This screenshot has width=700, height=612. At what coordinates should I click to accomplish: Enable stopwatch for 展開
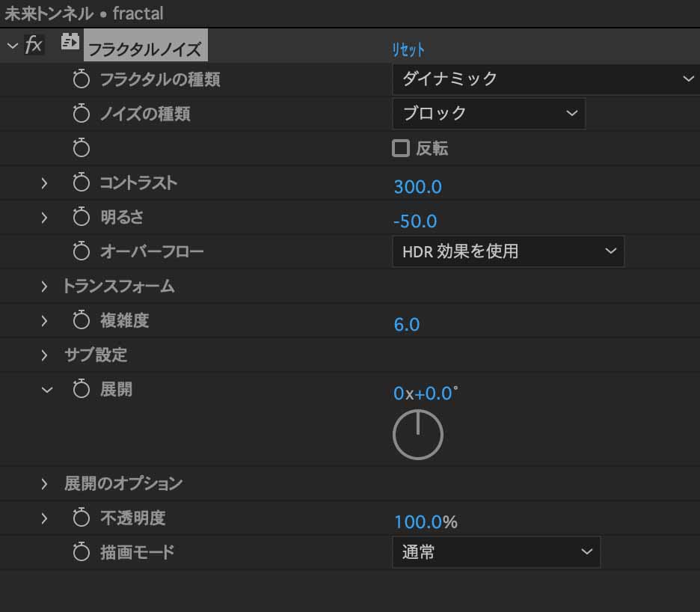pos(82,389)
